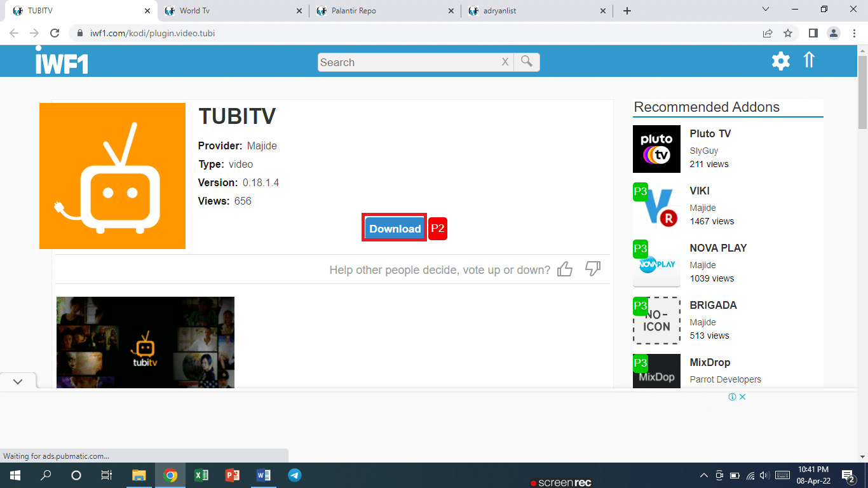Viewport: 868px width, 488px height.
Task: Clear search with the X icon
Action: point(505,62)
